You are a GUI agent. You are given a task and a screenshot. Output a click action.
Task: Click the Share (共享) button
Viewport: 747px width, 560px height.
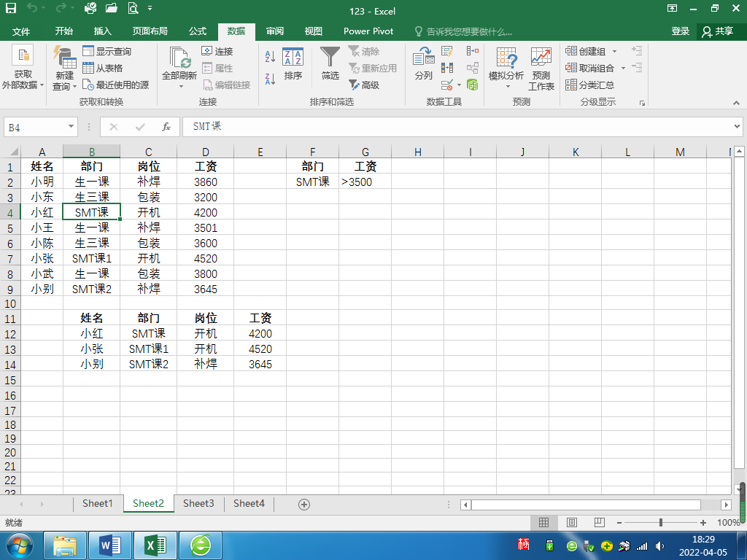(718, 31)
